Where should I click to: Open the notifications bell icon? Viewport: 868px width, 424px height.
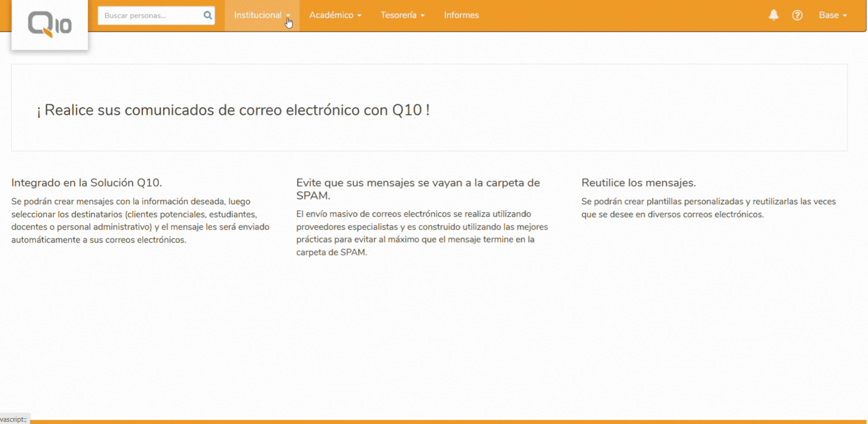773,15
